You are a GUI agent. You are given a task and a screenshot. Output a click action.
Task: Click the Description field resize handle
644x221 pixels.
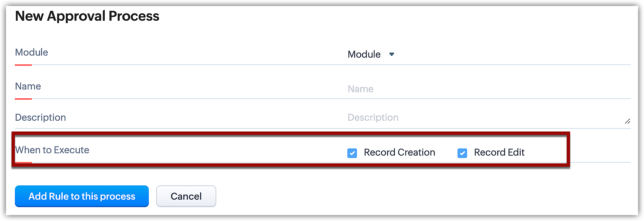[x=627, y=121]
